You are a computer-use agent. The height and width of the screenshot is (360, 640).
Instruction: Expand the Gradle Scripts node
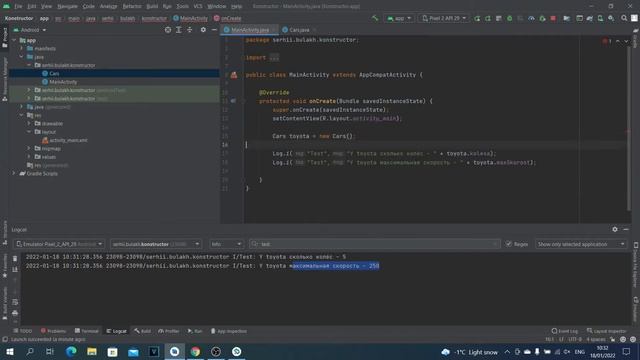click(x=14, y=173)
